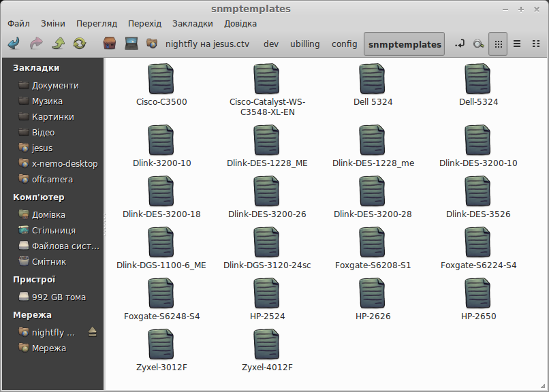549x392 pixels.
Task: Go forward using the toolbar forward arrow
Action: [36, 44]
